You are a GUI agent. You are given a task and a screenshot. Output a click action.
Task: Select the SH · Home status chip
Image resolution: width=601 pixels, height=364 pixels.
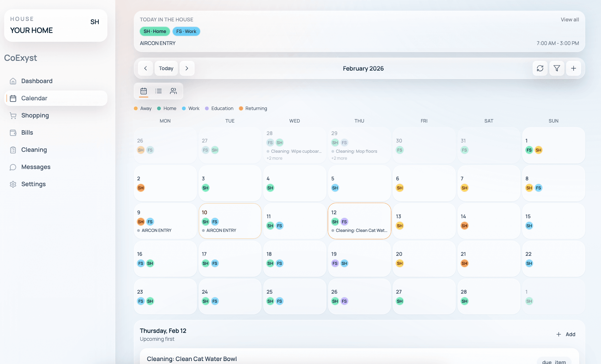coord(154,31)
